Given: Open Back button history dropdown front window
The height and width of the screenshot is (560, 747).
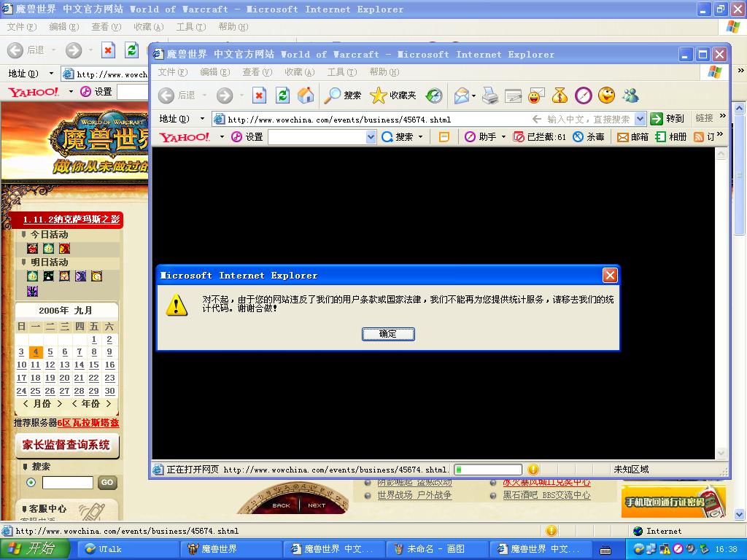Looking at the screenshot, I should point(204,96).
